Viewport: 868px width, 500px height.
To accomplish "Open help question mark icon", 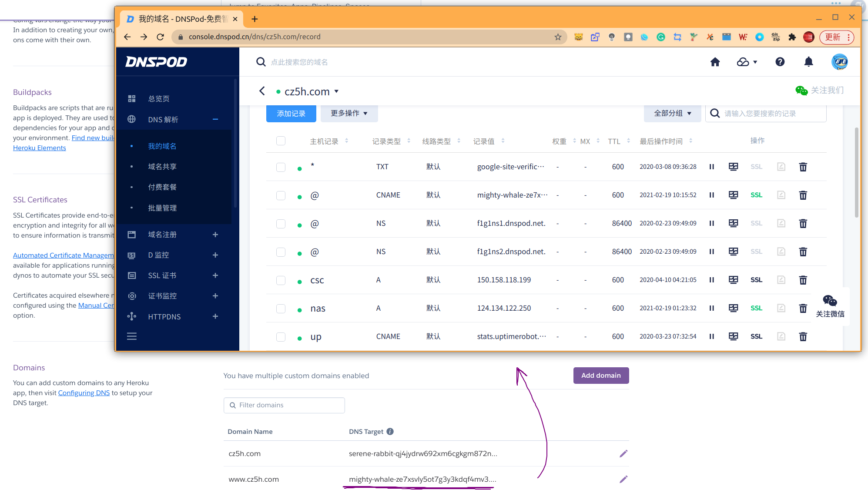I will [x=780, y=62].
